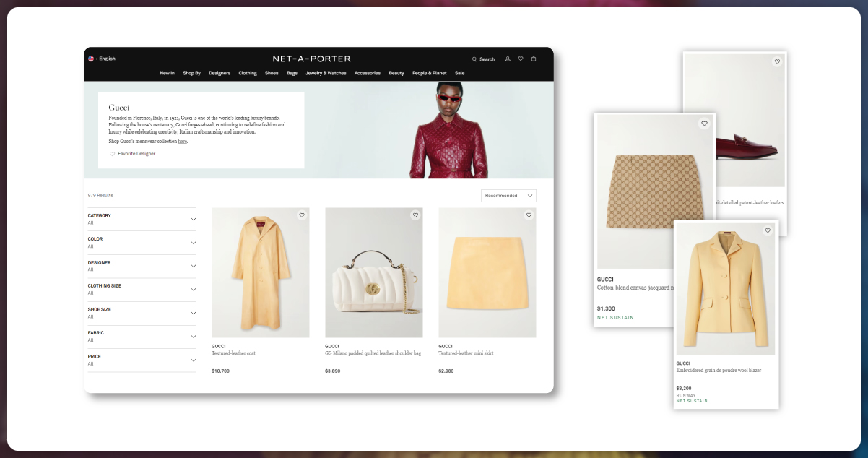The image size is (868, 458).
Task: Open the account profile icon
Action: coord(508,59)
